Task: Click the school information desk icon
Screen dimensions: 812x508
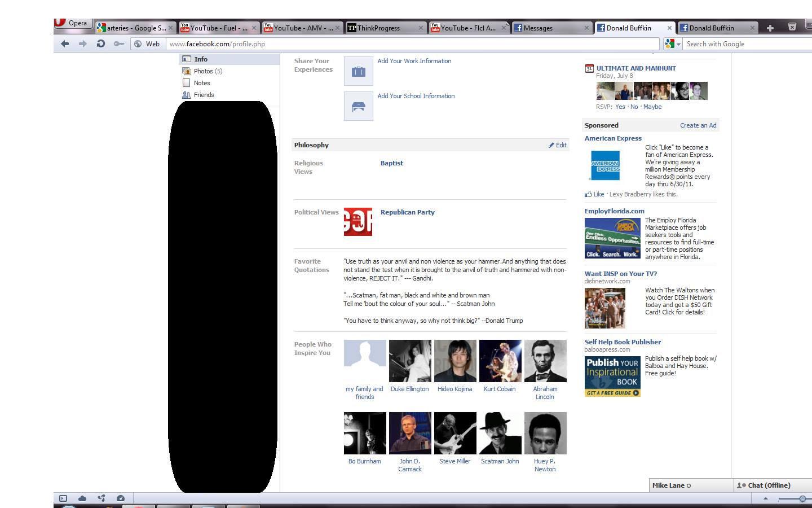Action: click(359, 107)
